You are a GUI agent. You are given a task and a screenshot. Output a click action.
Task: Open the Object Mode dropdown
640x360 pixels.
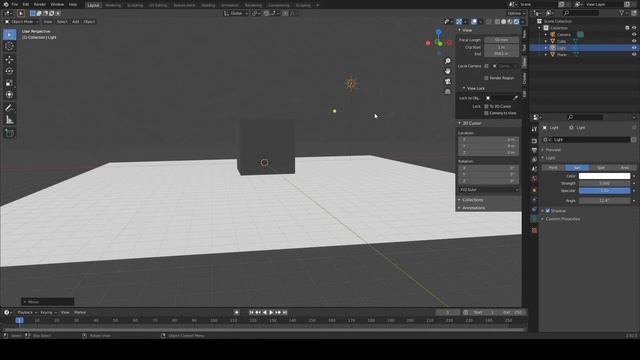22,22
